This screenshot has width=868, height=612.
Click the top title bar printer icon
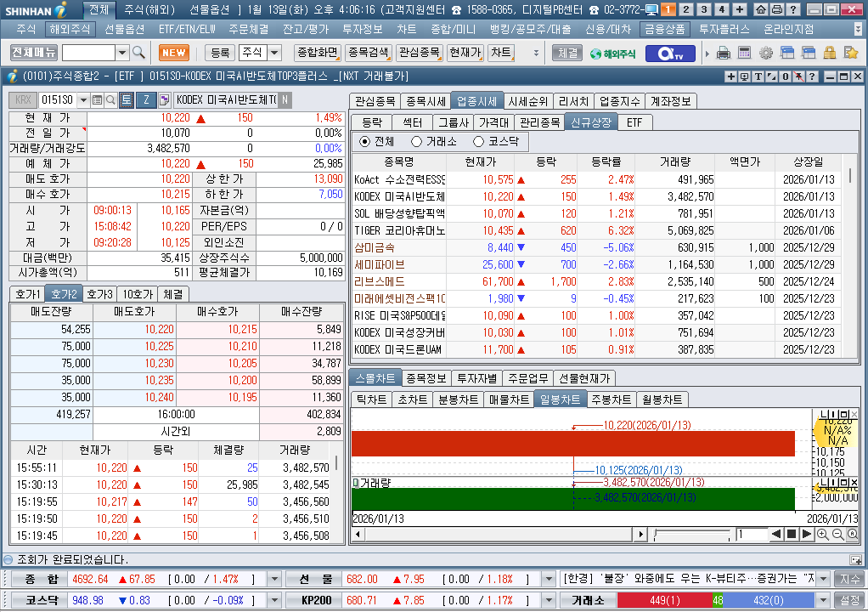tap(776, 9)
